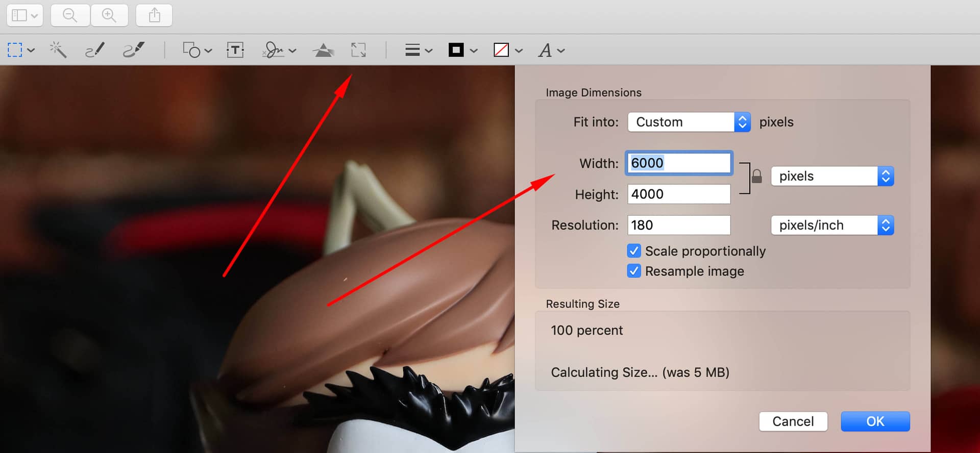Select the rectangular selection tool

(x=15, y=50)
